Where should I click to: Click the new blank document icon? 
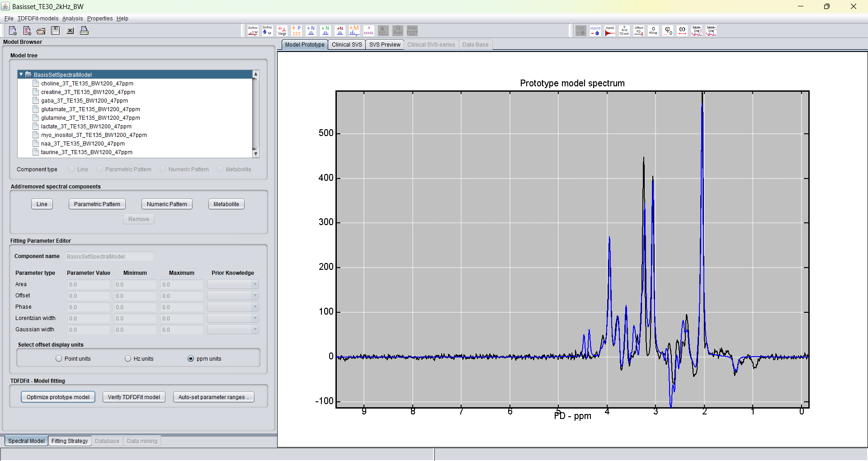(13, 31)
